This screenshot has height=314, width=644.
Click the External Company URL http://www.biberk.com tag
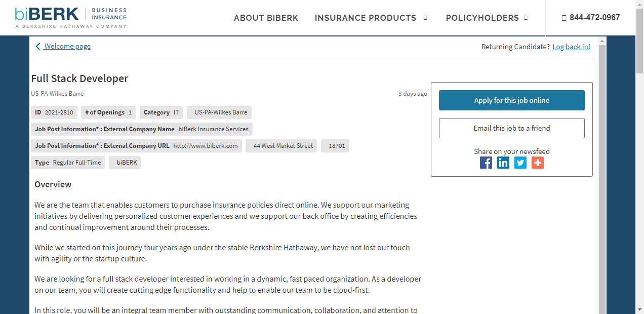point(136,146)
